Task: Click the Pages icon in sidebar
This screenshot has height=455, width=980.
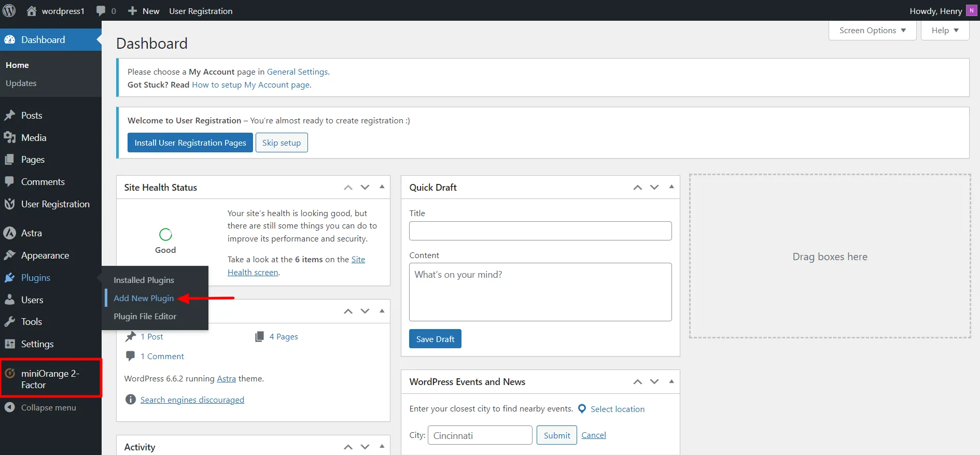Action: point(10,160)
